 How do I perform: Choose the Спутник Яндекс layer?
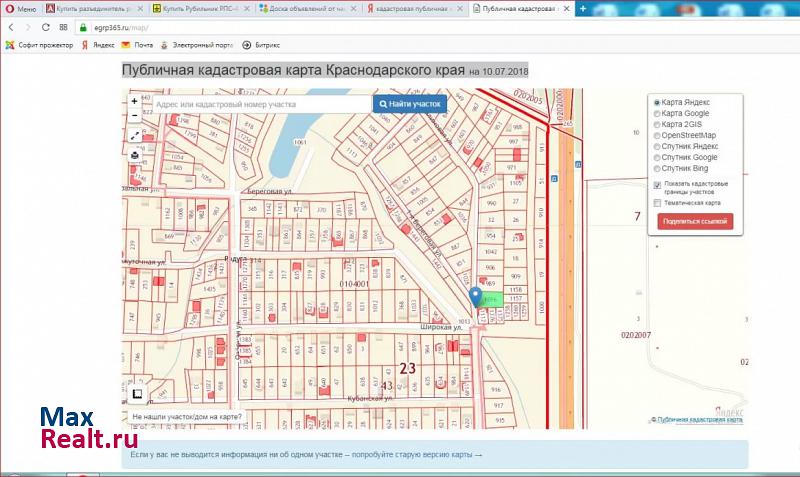tap(656, 146)
